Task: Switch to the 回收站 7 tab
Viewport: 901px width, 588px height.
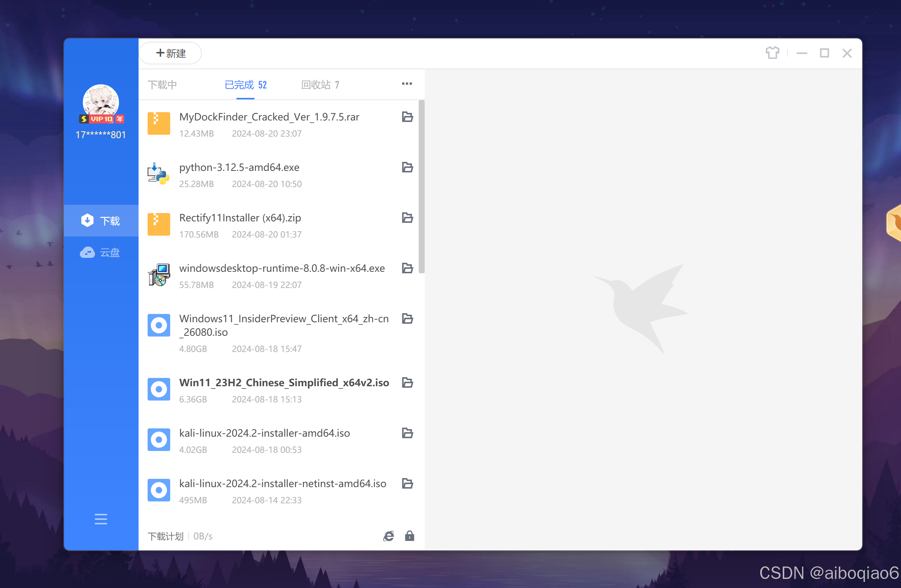Action: [320, 85]
